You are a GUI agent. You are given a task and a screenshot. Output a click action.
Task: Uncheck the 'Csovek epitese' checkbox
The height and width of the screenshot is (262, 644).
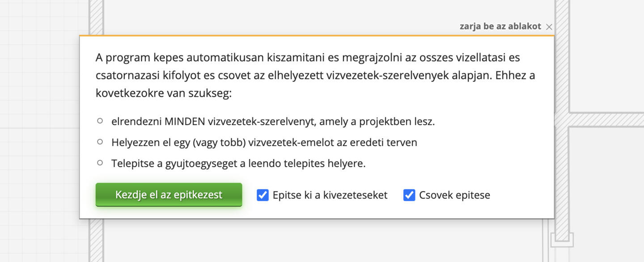tap(409, 195)
